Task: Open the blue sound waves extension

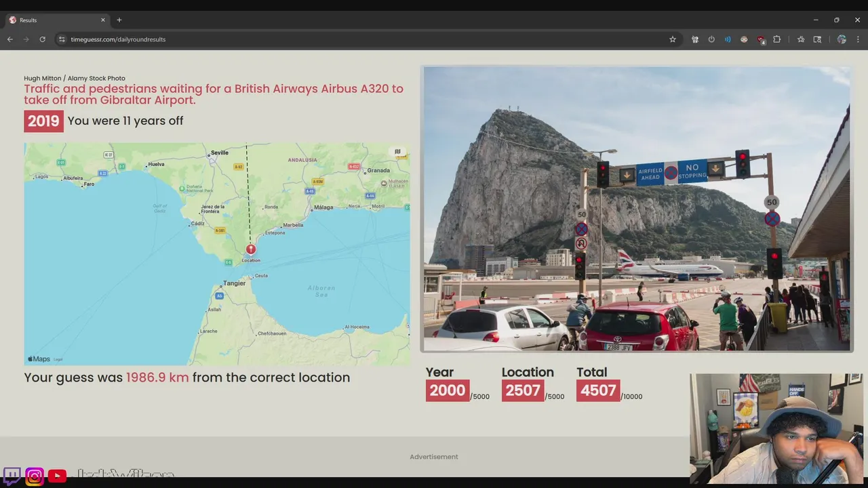Action: pyautogui.click(x=728, y=39)
